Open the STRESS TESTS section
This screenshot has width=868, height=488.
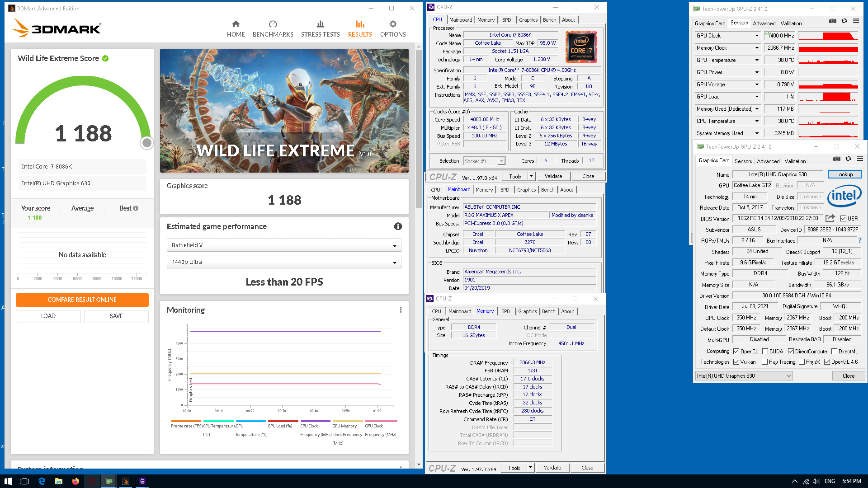(320, 29)
